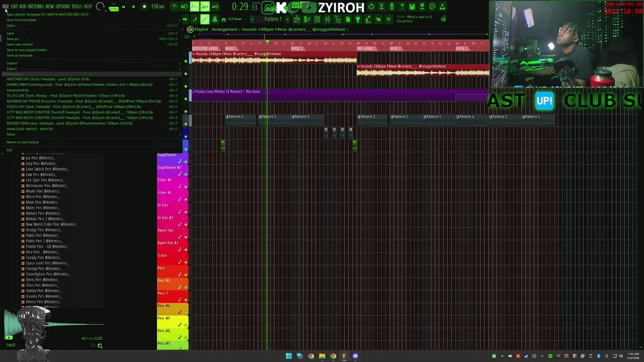Click the wait-for-input-to-record icon
The height and width of the screenshot is (362, 644).
point(184,7)
